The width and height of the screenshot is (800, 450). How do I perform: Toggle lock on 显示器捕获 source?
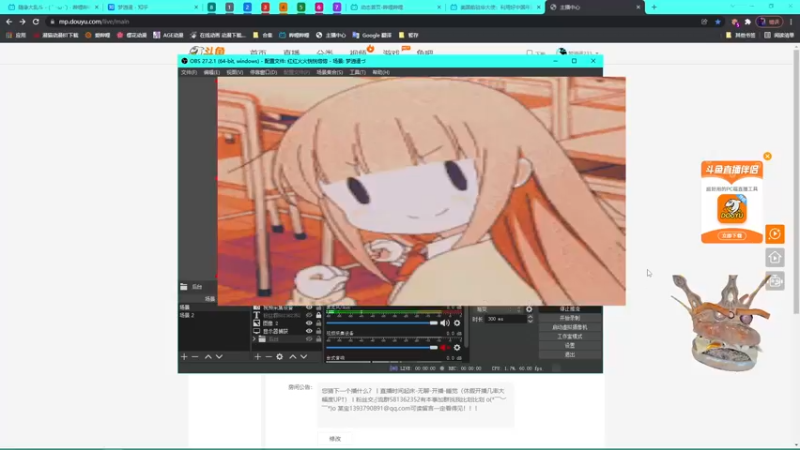318,331
